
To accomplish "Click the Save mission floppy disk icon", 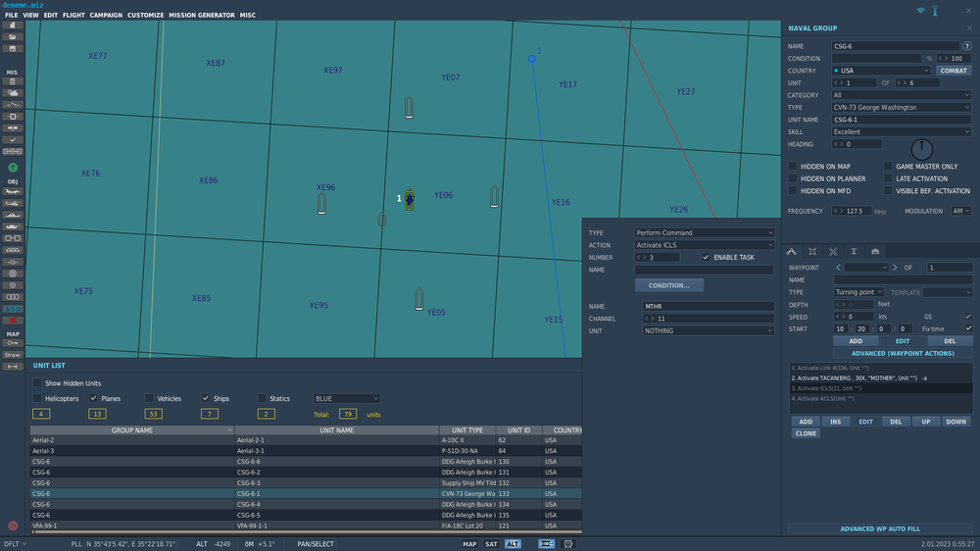I will tap(13, 48).
